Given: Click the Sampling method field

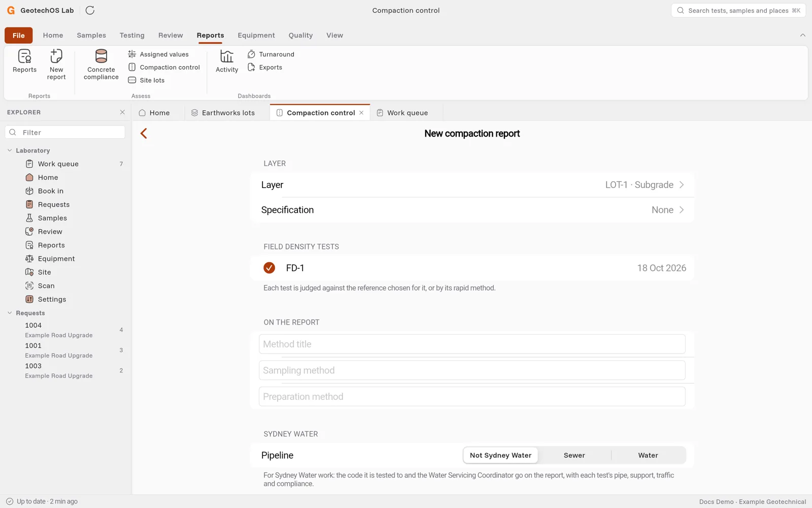Looking at the screenshot, I should (x=472, y=370).
